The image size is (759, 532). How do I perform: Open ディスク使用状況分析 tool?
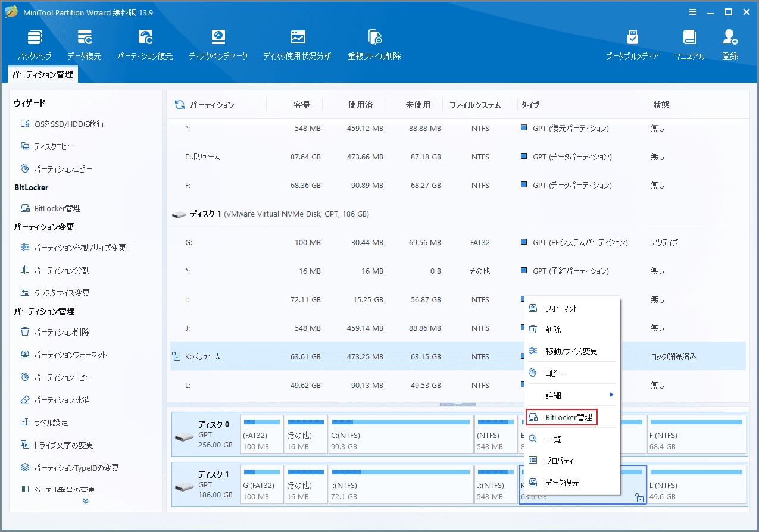click(x=298, y=44)
